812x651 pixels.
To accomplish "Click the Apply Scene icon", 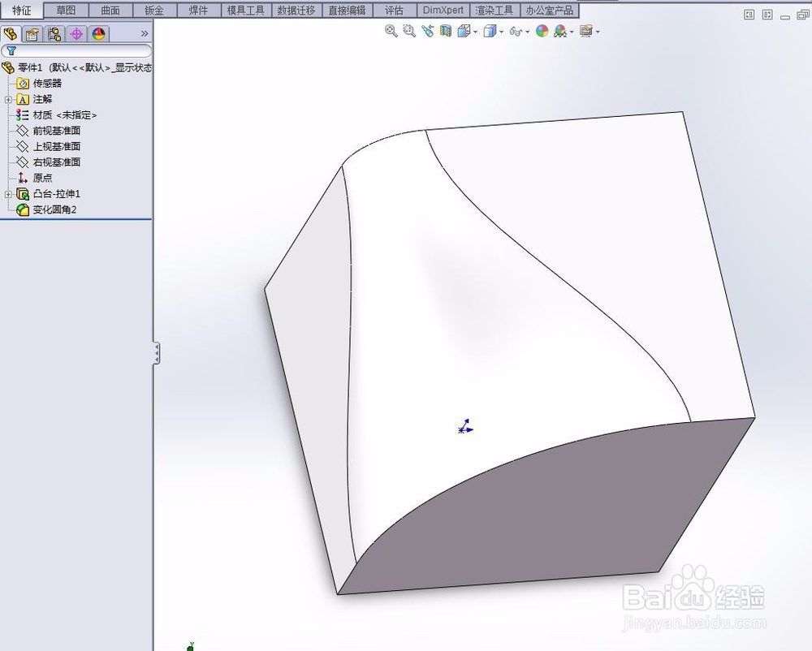I will (559, 31).
